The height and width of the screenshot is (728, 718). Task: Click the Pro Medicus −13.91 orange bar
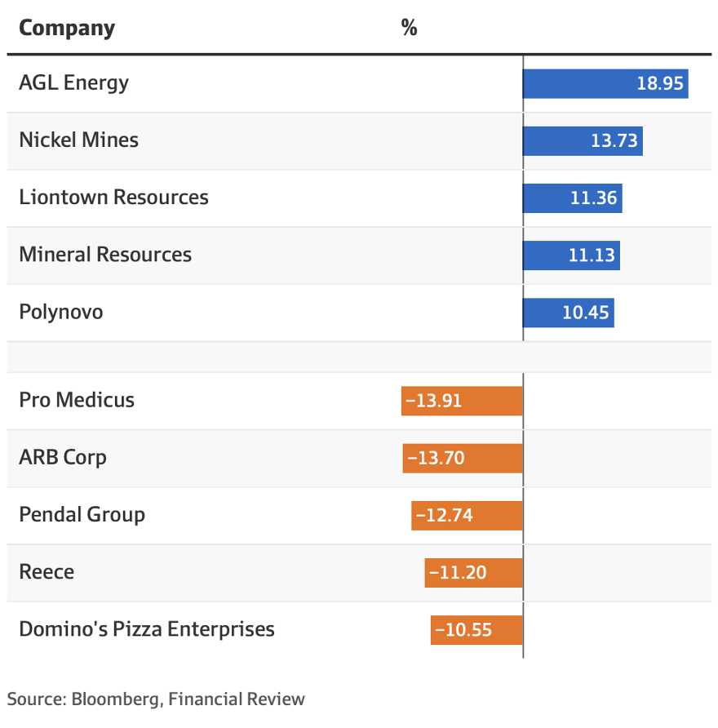462,401
